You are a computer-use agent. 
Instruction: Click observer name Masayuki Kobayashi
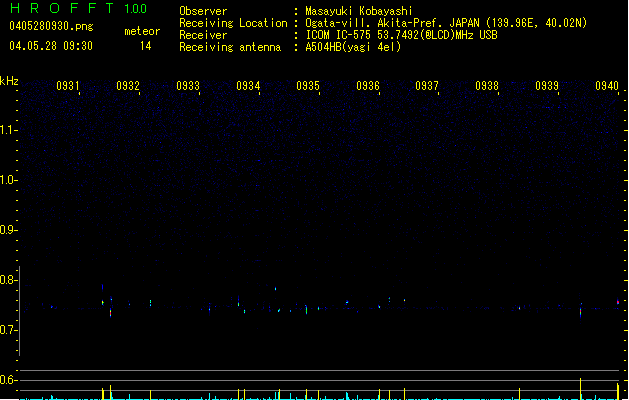point(359,11)
